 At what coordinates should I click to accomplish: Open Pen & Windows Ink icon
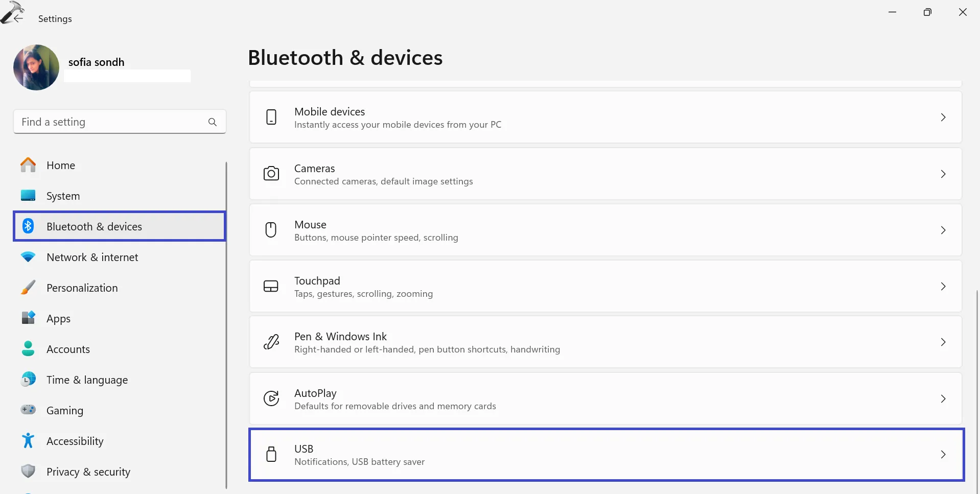271,342
